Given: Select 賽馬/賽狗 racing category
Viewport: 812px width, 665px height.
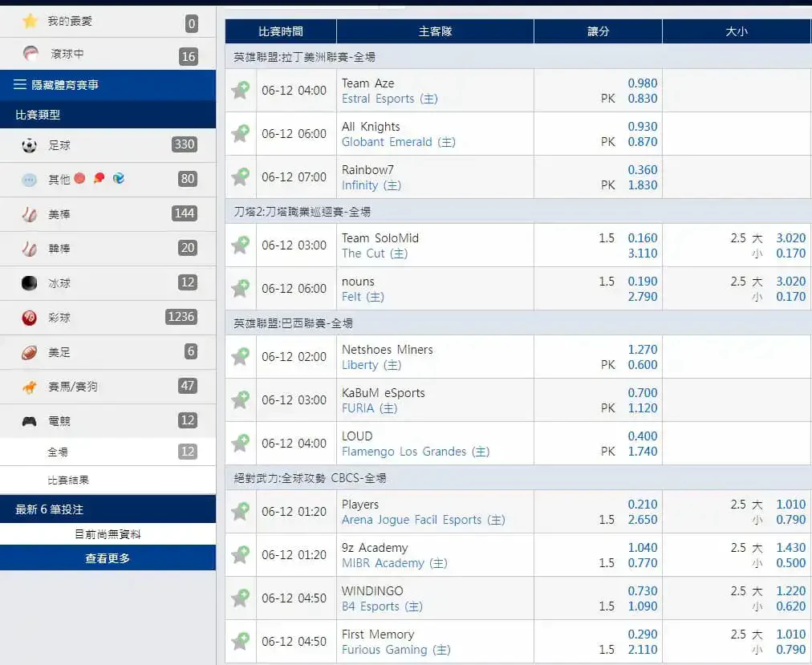Looking at the screenshot, I should 108,387.
